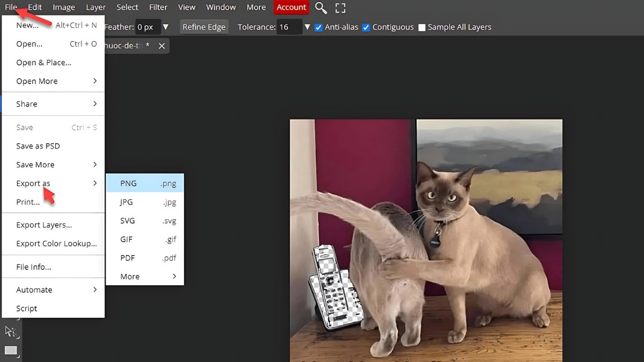Open the Feather value dropdown arrow
The image size is (644, 362).
click(165, 27)
